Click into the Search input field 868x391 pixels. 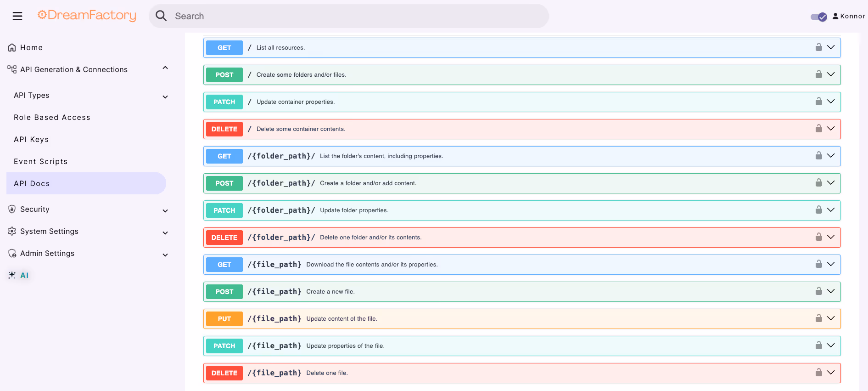click(x=358, y=16)
